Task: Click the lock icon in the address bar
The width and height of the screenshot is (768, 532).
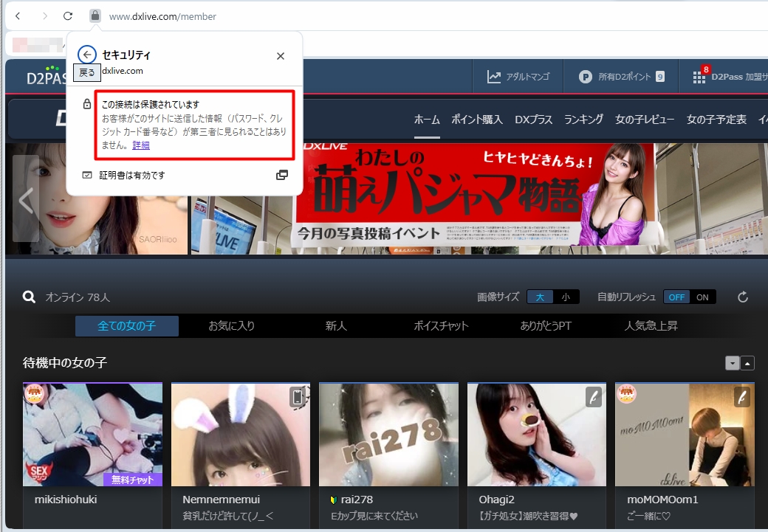Action: 95,15
